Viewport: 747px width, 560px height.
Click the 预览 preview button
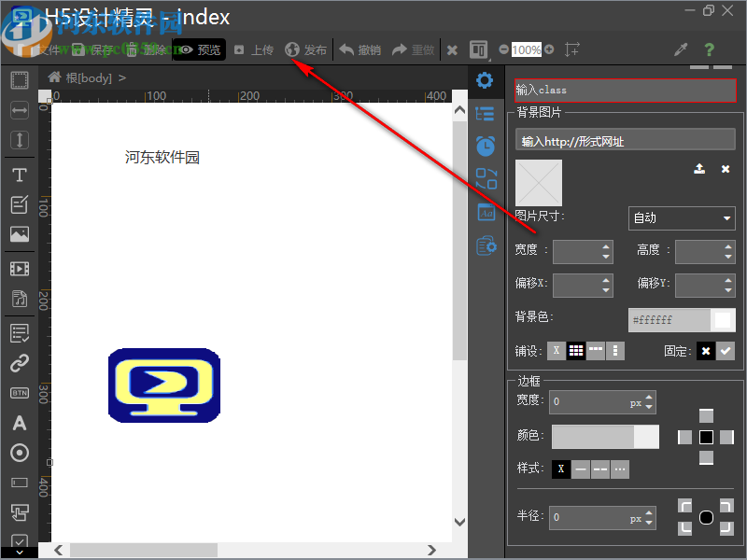(x=199, y=49)
